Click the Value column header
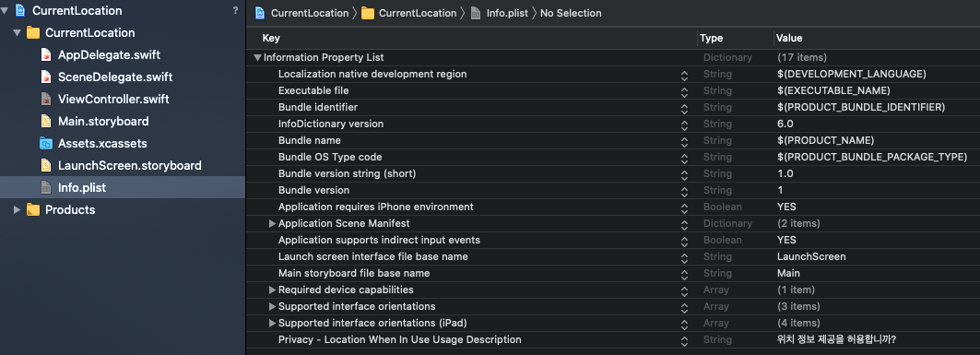The image size is (980, 355). point(789,38)
